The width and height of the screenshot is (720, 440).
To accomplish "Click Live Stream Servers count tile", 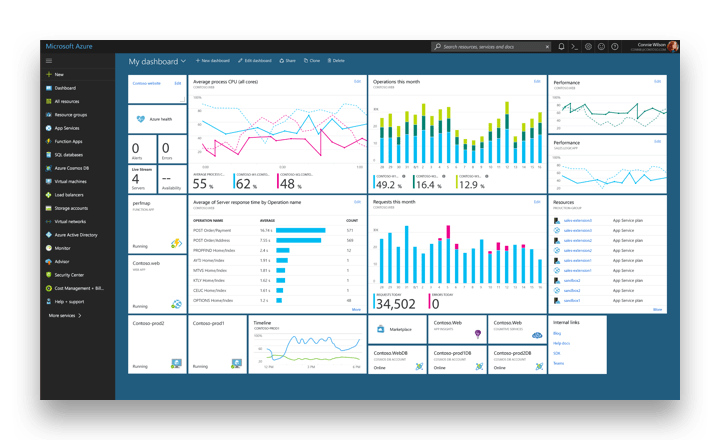I will pos(142,179).
